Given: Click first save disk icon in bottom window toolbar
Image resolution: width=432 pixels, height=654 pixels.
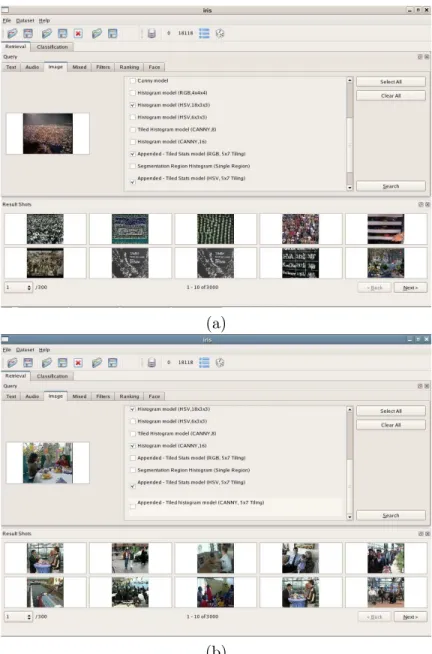Looking at the screenshot, I should [x=28, y=362].
